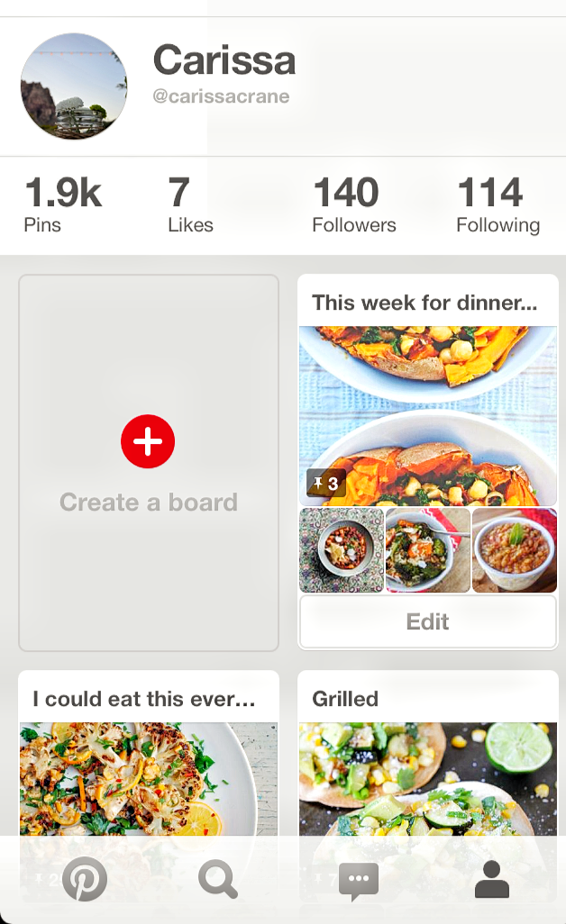Screen dimensions: 566x924
Task: Open the Grilled board title
Action: click(x=345, y=699)
